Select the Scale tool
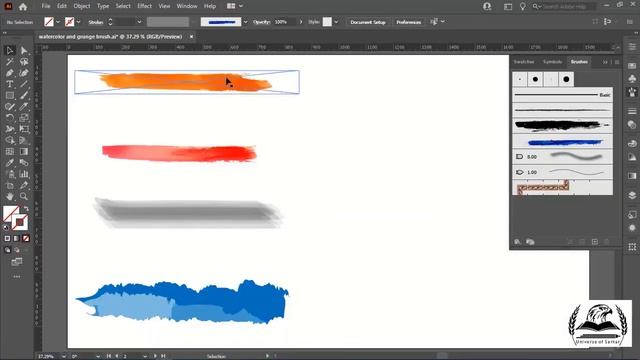This screenshot has width=640, height=360. click(24, 118)
